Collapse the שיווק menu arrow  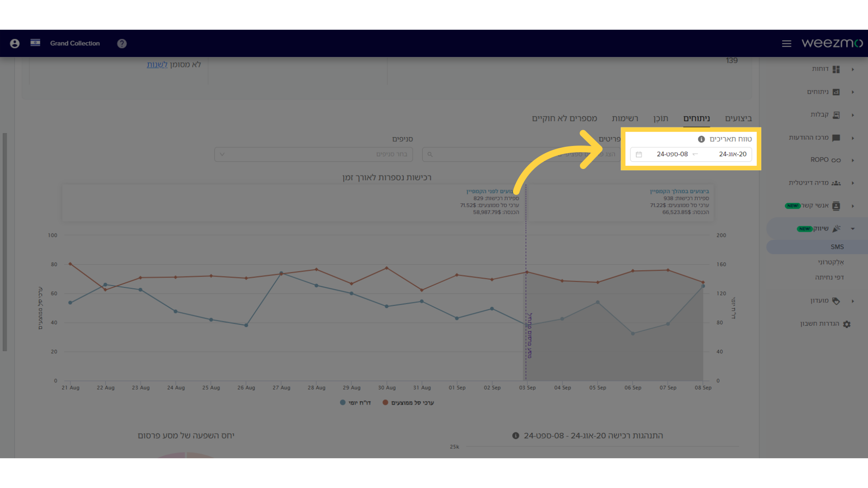(853, 229)
